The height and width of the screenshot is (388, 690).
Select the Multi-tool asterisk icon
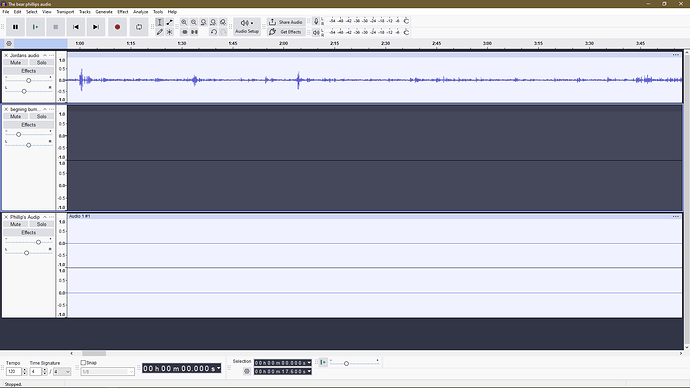click(x=169, y=32)
